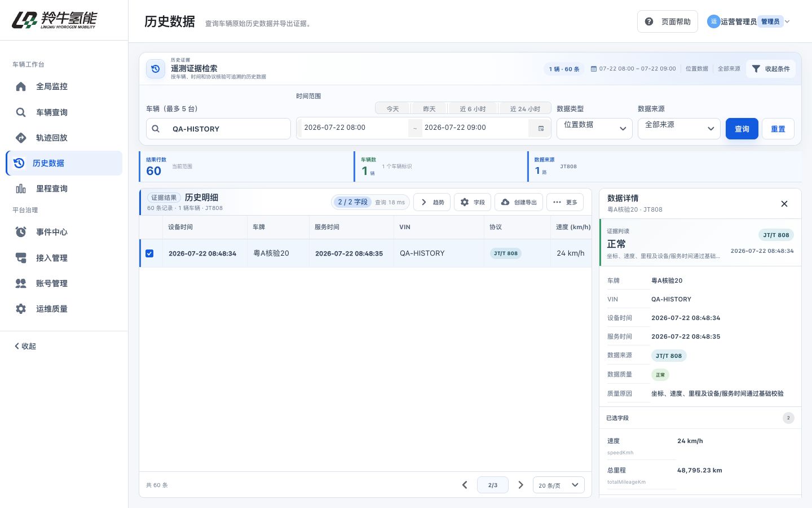Open 字段 column settings

tap(473, 202)
